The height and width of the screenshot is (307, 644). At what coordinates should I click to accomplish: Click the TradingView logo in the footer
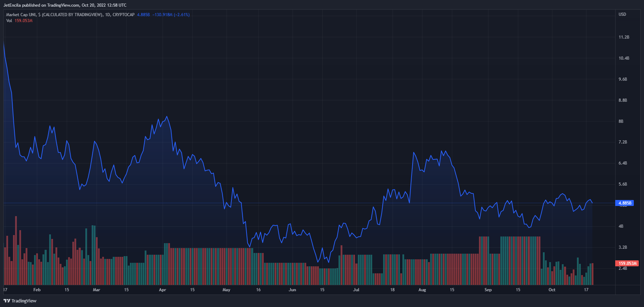(20, 301)
